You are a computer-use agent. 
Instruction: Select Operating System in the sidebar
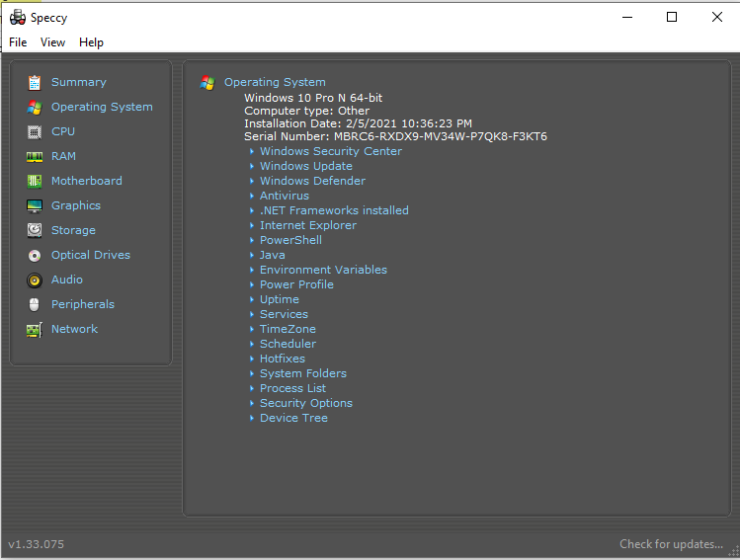[102, 107]
